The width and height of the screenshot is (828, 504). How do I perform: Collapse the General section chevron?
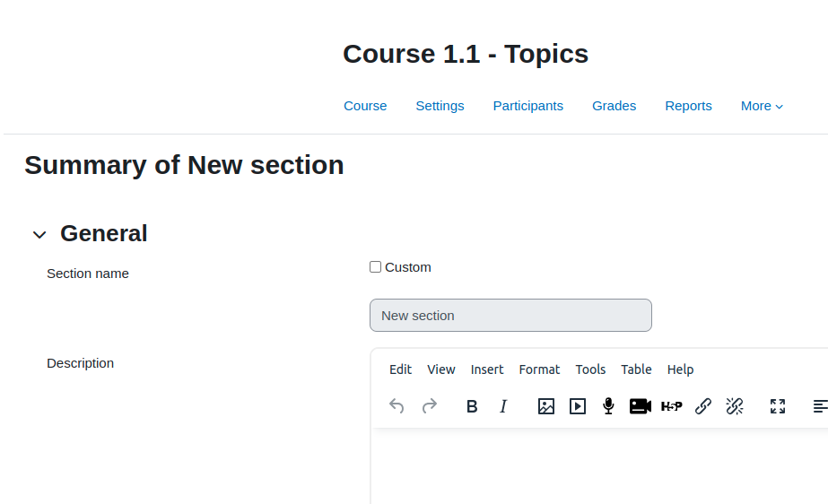pos(39,234)
